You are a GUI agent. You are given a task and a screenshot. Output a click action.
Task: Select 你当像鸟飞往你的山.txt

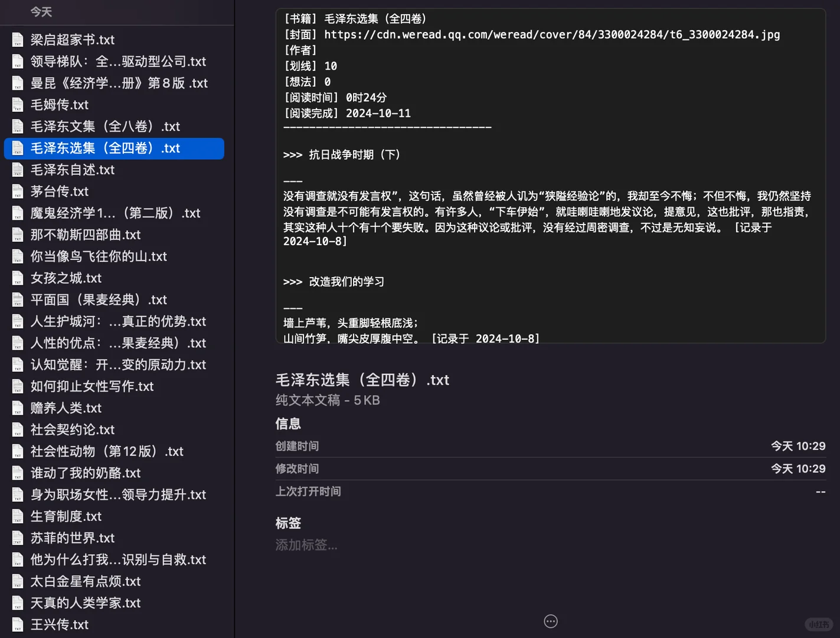(99, 256)
